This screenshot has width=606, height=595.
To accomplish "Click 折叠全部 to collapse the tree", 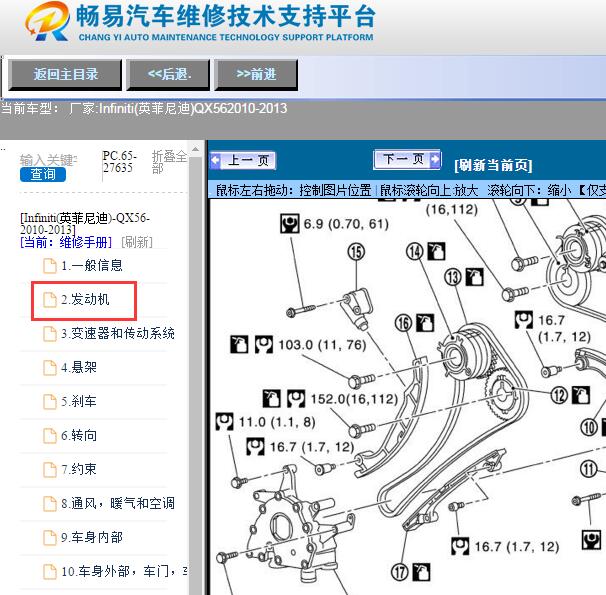I will (169, 162).
